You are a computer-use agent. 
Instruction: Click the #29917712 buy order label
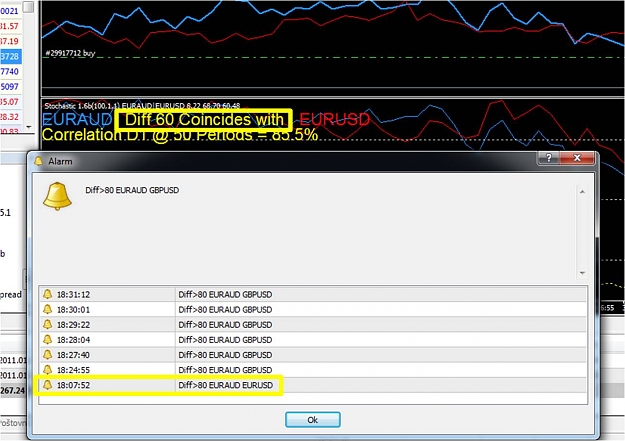[70, 53]
